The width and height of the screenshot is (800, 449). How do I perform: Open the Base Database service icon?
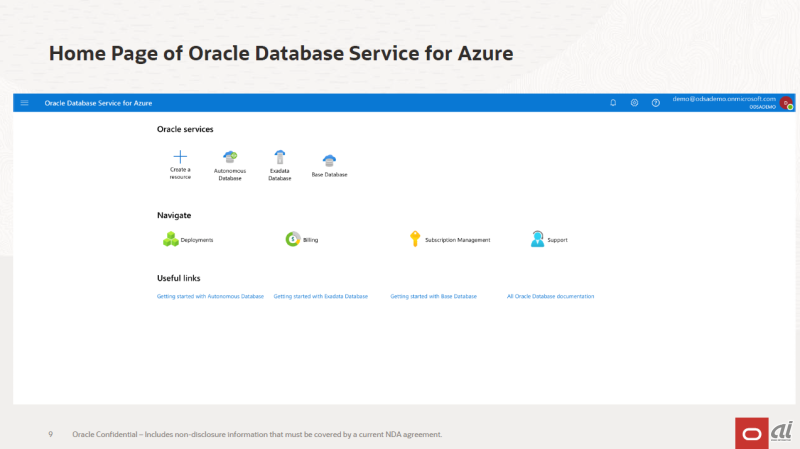329,160
